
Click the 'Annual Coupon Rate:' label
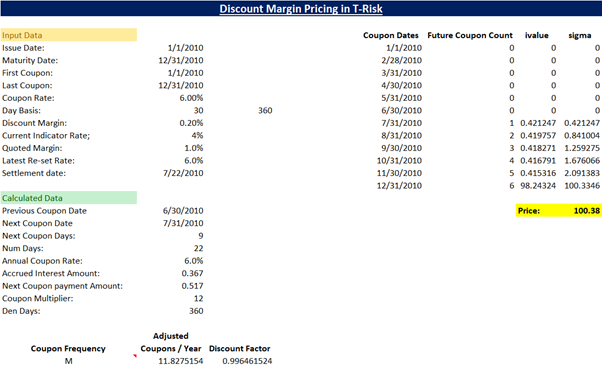[42, 261]
